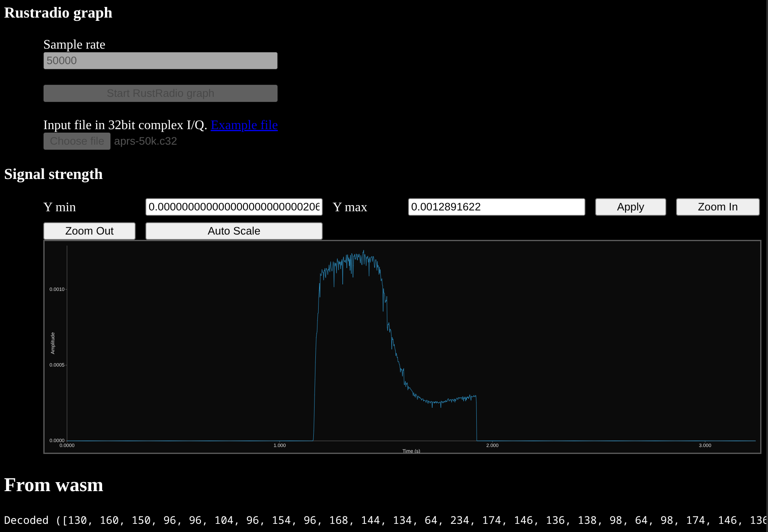The height and width of the screenshot is (532, 768).
Task: Click the Time (s) axis title
Action: pos(411,451)
